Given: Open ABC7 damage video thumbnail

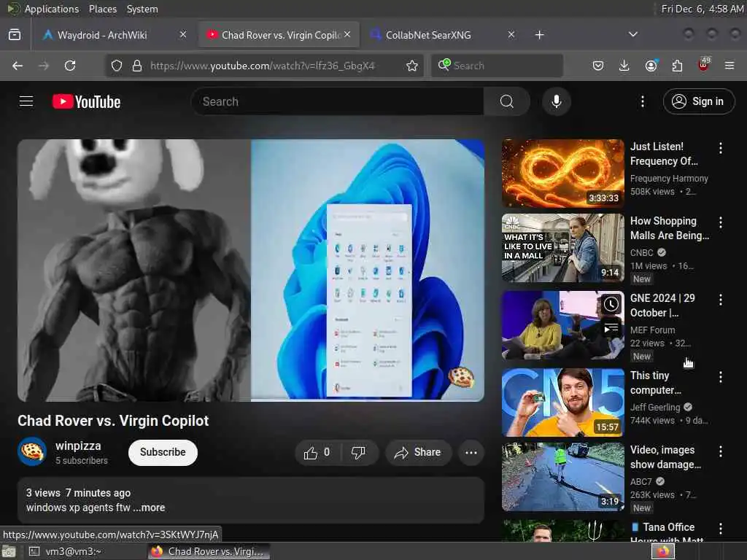Looking at the screenshot, I should click(562, 477).
